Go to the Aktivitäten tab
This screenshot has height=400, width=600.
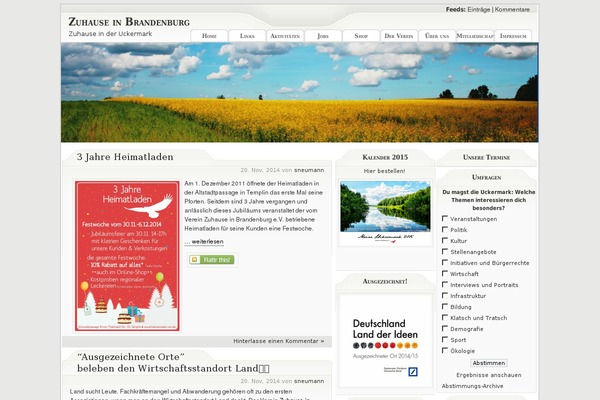click(285, 36)
